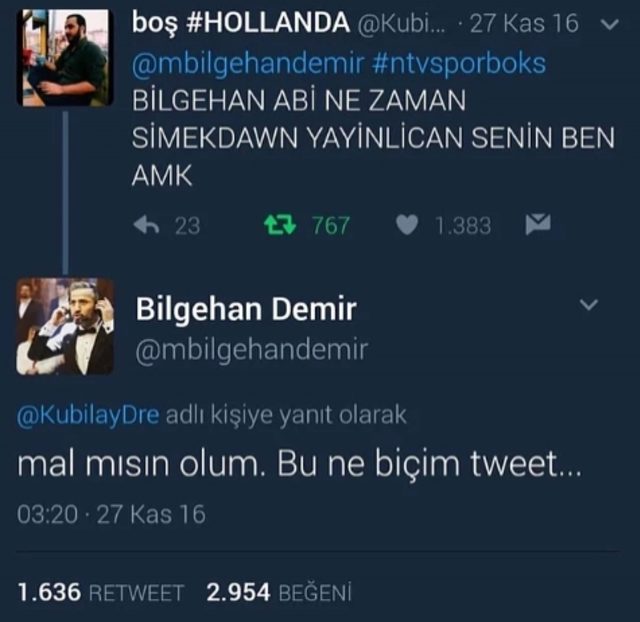View the 2.954 Beğeni likes list
Viewport: 640px width, 622px height.
coord(279,592)
